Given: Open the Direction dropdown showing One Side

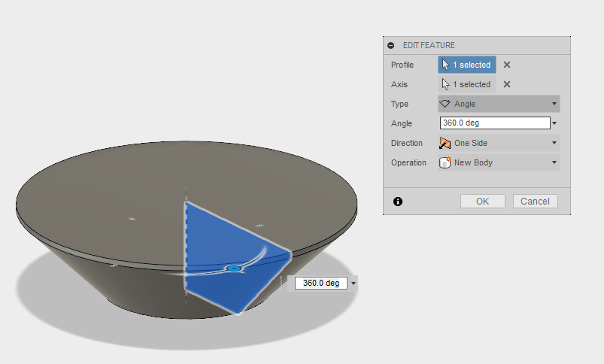Looking at the screenshot, I should click(499, 143).
